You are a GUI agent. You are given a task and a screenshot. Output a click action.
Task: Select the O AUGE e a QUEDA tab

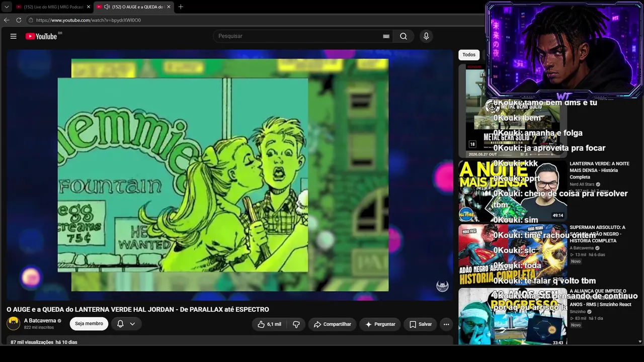[x=133, y=7]
